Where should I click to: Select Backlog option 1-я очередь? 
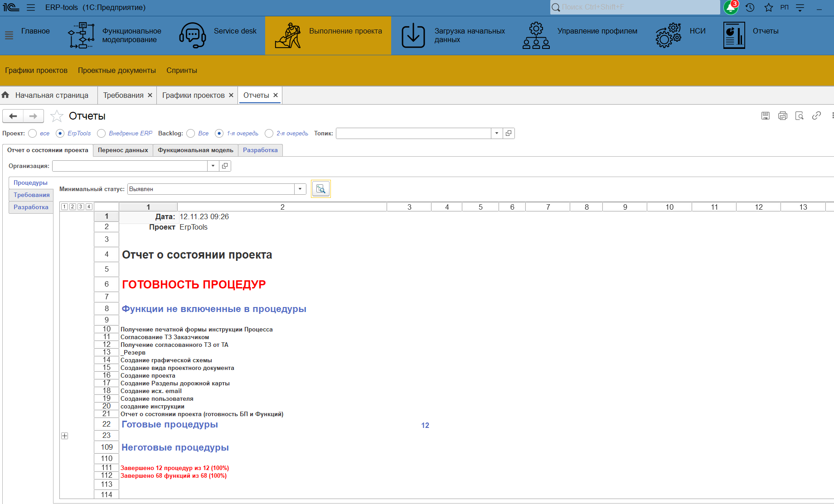(x=219, y=133)
